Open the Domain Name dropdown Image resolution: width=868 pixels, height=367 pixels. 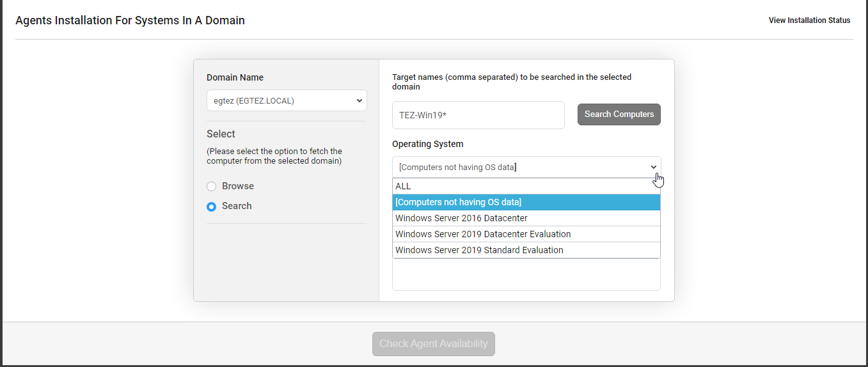tap(287, 100)
